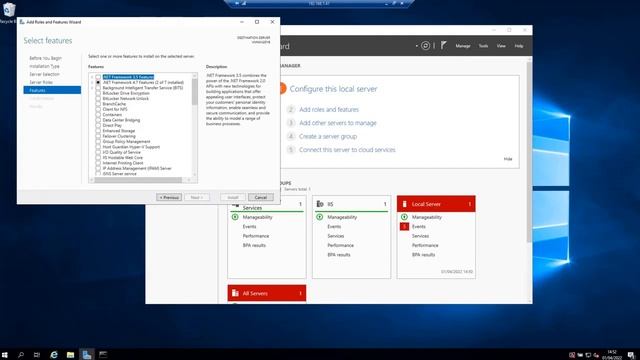The image size is (640, 360).
Task: Click step 3 circle beside Add other servers
Action: tap(291, 123)
